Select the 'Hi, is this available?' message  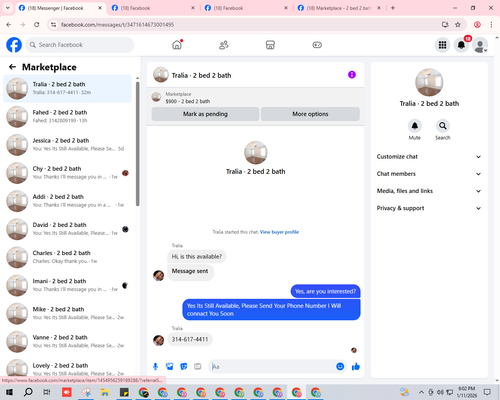[197, 257]
